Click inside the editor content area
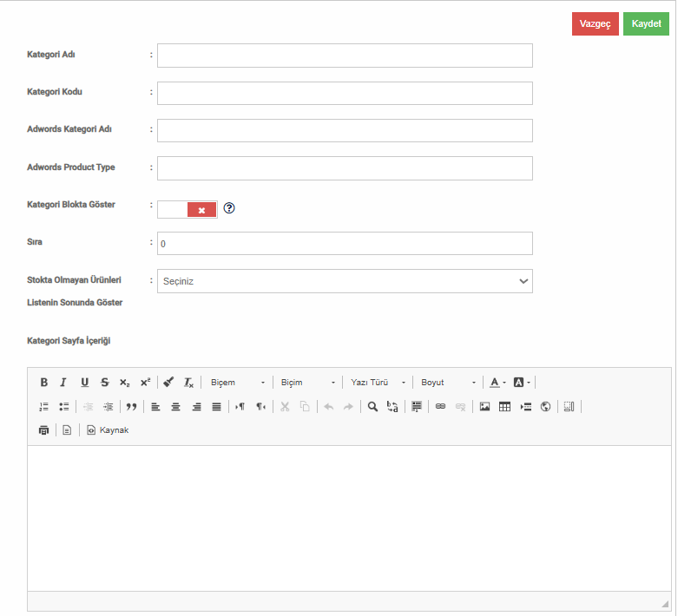Viewport: 691px width, 616px height. click(349, 518)
